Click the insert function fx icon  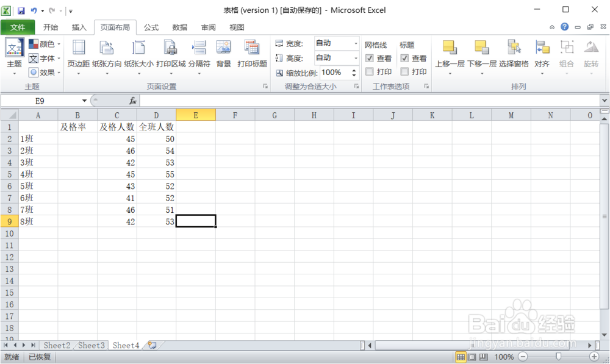(132, 101)
